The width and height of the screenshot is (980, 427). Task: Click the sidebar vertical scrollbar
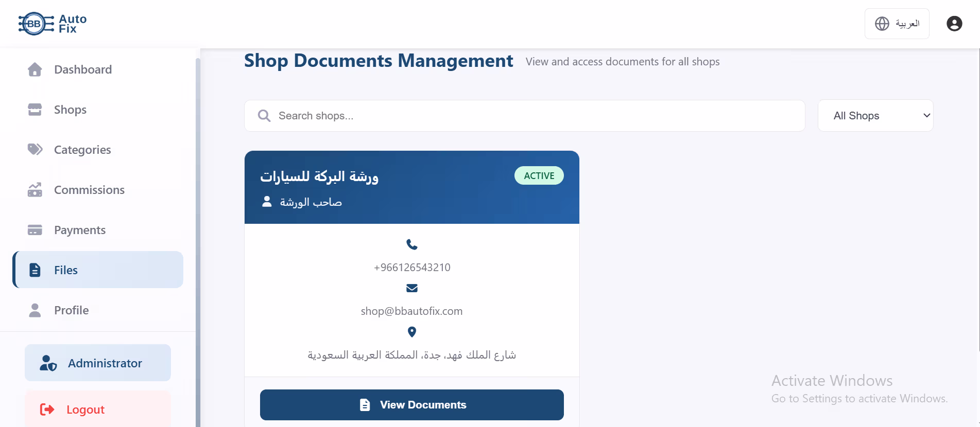point(198,242)
